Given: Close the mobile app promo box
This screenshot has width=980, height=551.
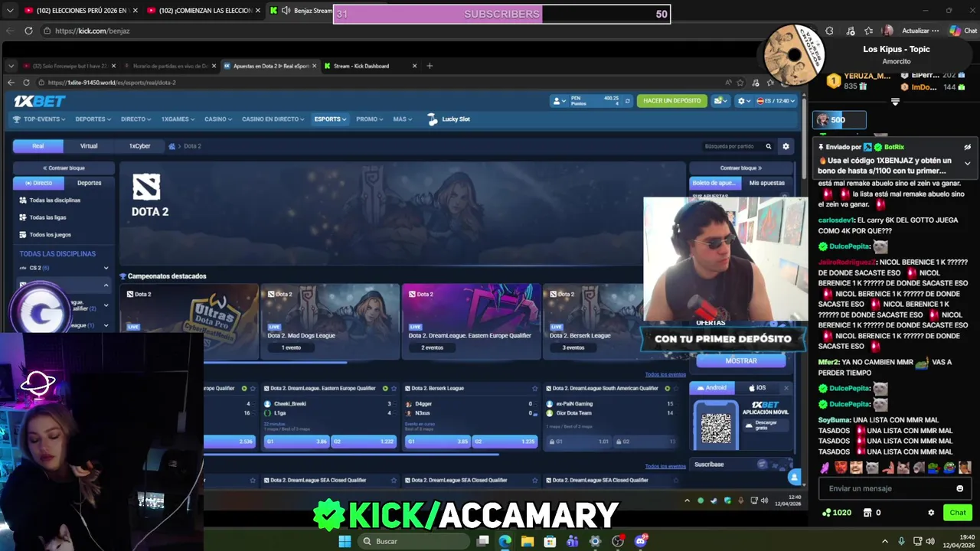Looking at the screenshot, I should (786, 388).
